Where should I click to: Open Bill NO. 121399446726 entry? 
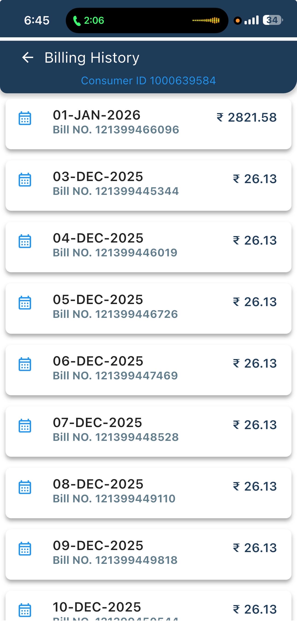pos(115,314)
